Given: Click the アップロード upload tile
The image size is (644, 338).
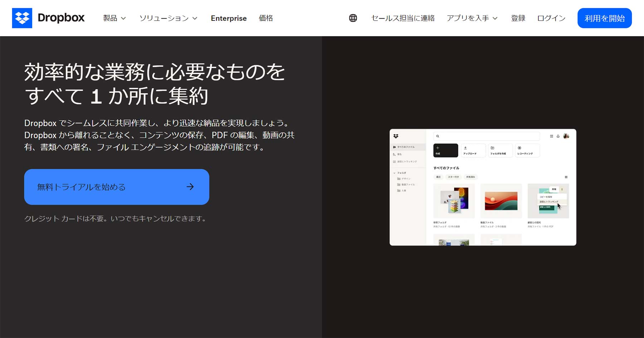Looking at the screenshot, I should tap(473, 150).
